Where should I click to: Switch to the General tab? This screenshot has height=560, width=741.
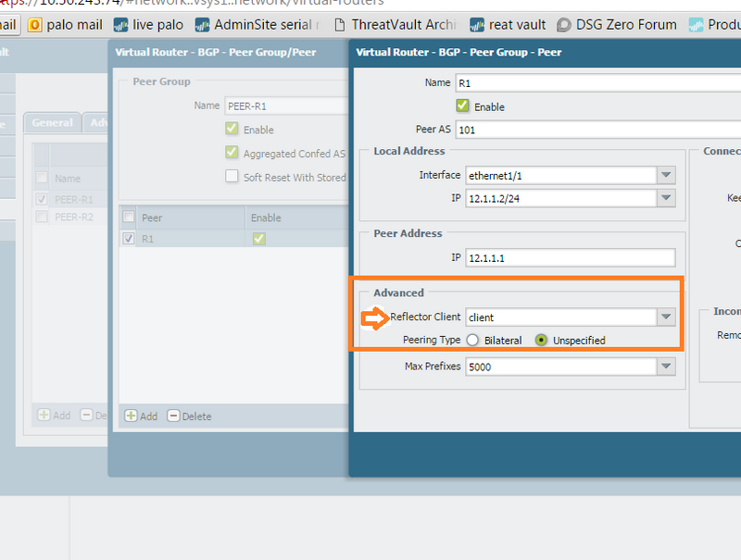click(53, 123)
